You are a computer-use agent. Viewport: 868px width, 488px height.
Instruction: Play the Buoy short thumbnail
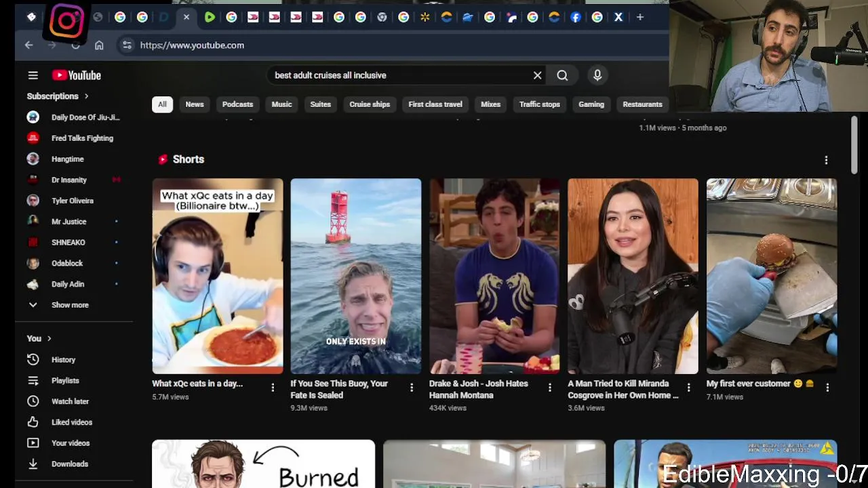coord(356,276)
